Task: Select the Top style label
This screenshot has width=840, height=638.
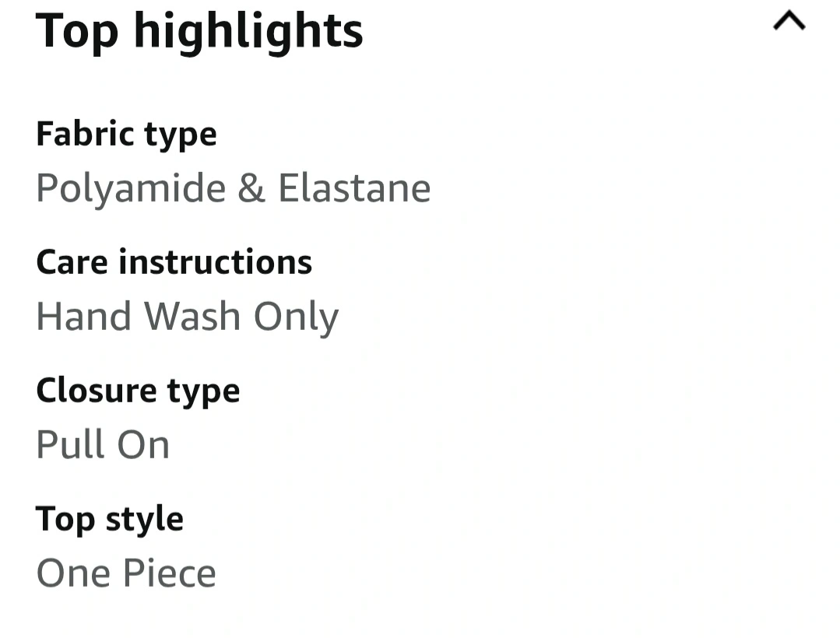Action: pos(110,519)
